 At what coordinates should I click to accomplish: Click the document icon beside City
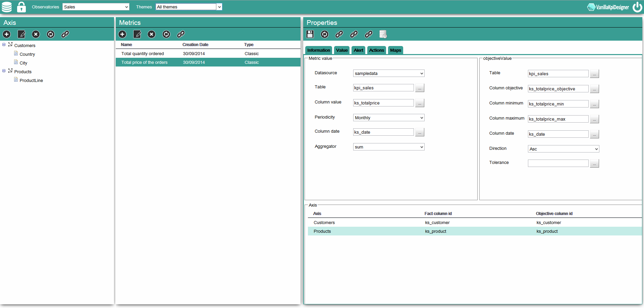coord(16,62)
